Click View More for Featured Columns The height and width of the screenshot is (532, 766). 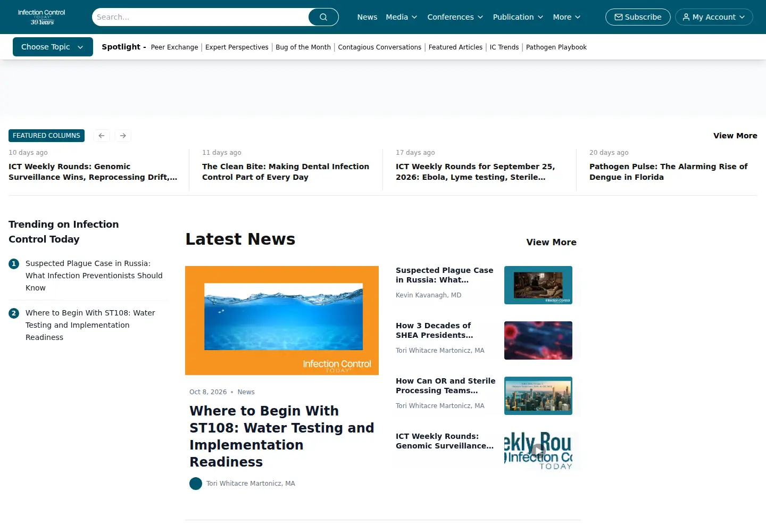tap(735, 136)
